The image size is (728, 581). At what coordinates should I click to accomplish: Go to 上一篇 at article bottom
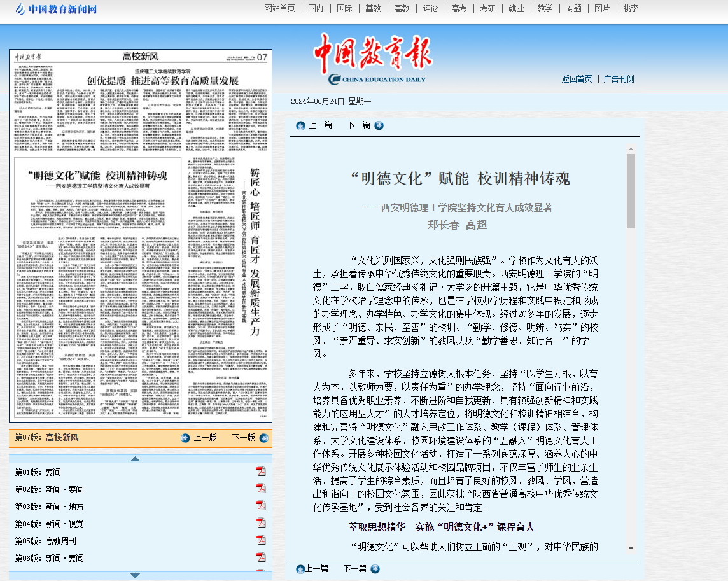tap(317, 568)
